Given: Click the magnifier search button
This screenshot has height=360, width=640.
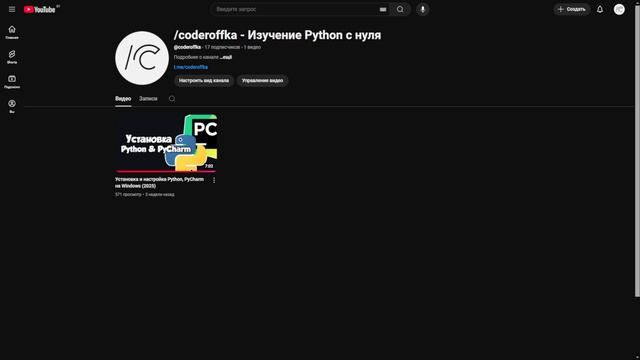Looking at the screenshot, I should click(x=400, y=9).
